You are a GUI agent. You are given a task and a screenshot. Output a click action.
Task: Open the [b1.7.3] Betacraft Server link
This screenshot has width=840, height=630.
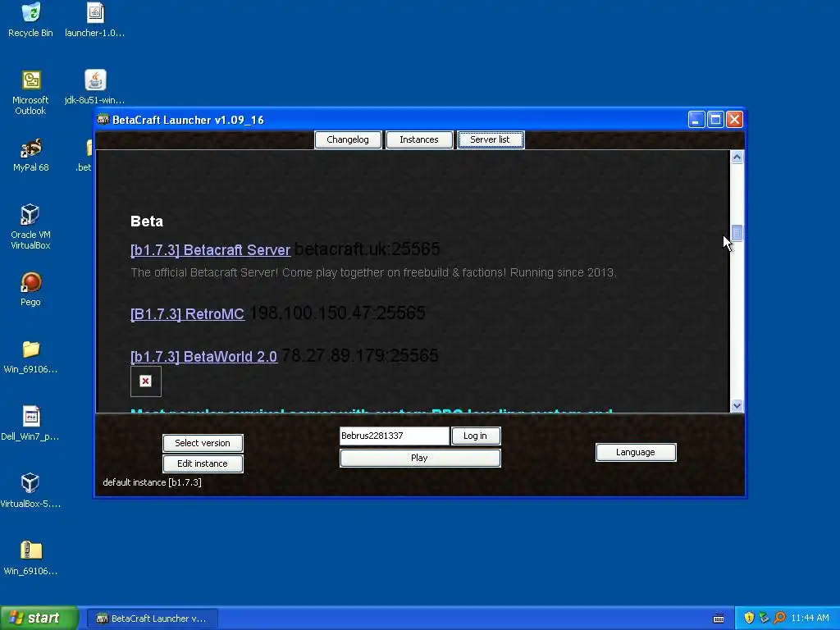[x=211, y=250]
